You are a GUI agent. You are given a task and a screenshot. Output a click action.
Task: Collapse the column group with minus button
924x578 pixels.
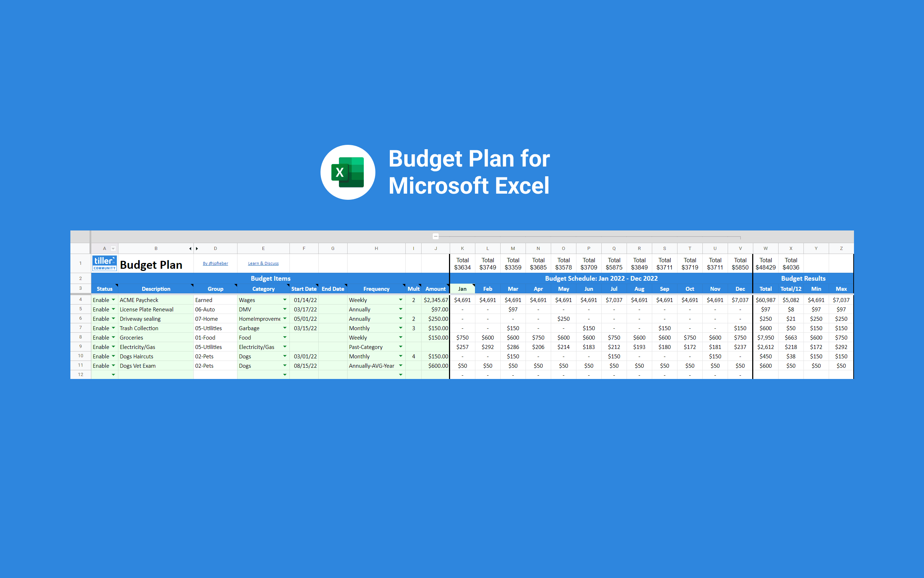[x=435, y=236]
